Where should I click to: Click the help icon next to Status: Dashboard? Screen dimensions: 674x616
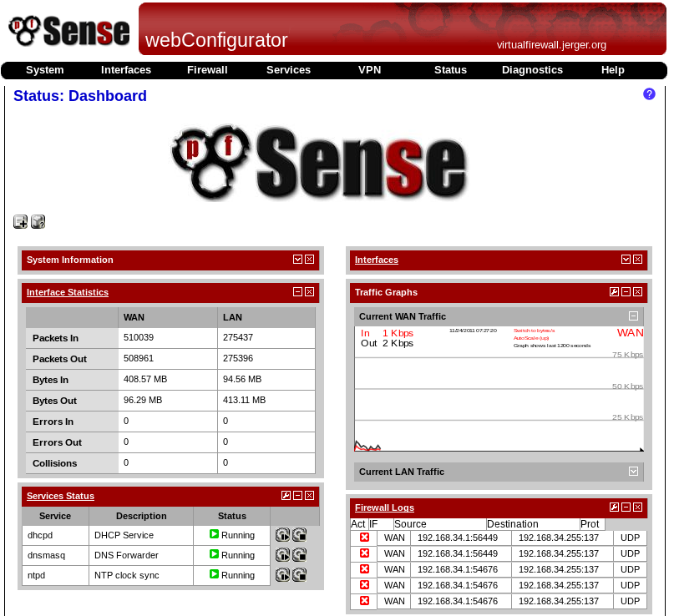pyautogui.click(x=650, y=93)
